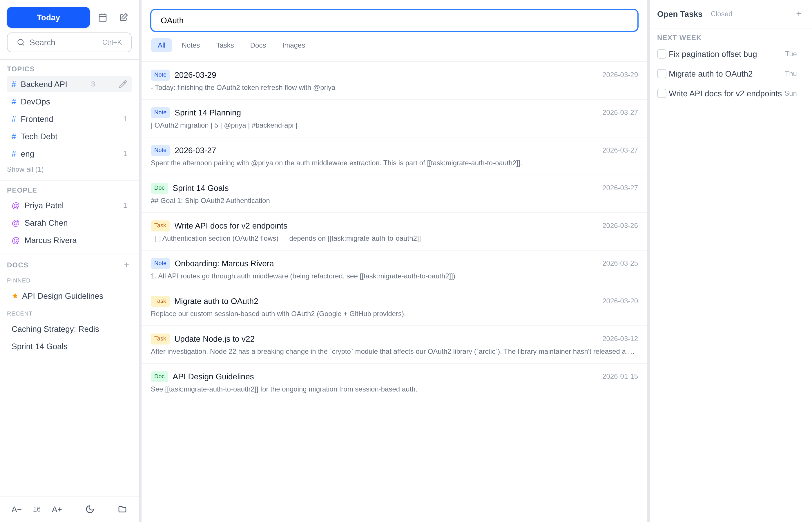812x522 pixels.
Task: Click the pencil edit icon on Backend API
Action: click(123, 84)
